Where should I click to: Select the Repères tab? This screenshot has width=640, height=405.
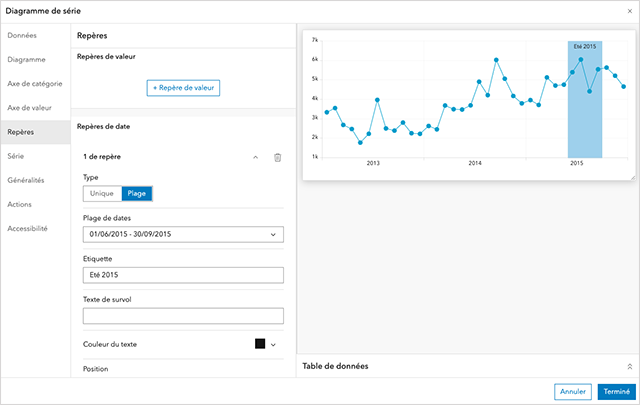(36, 132)
